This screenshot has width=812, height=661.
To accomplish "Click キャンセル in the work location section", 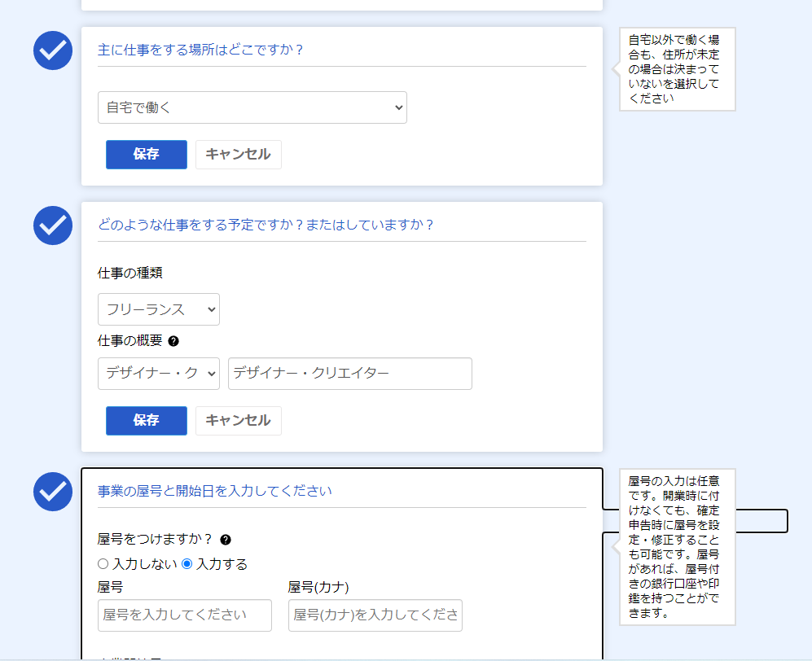I will pyautogui.click(x=238, y=154).
